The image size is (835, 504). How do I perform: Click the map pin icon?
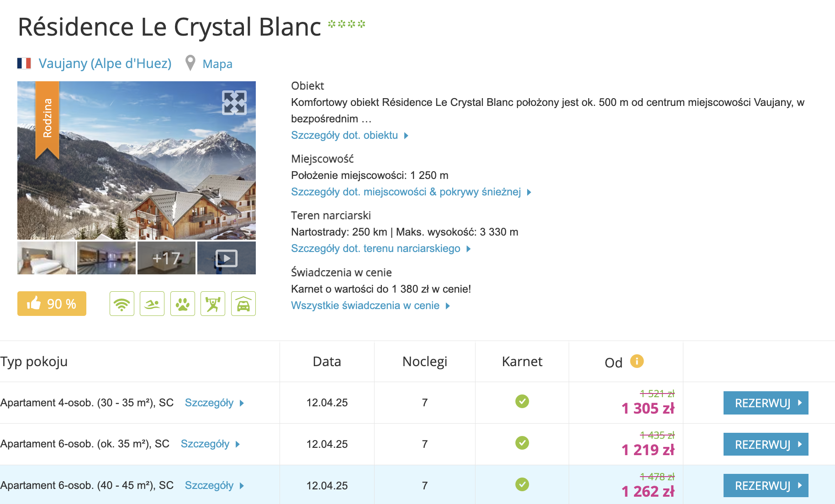pyautogui.click(x=190, y=63)
